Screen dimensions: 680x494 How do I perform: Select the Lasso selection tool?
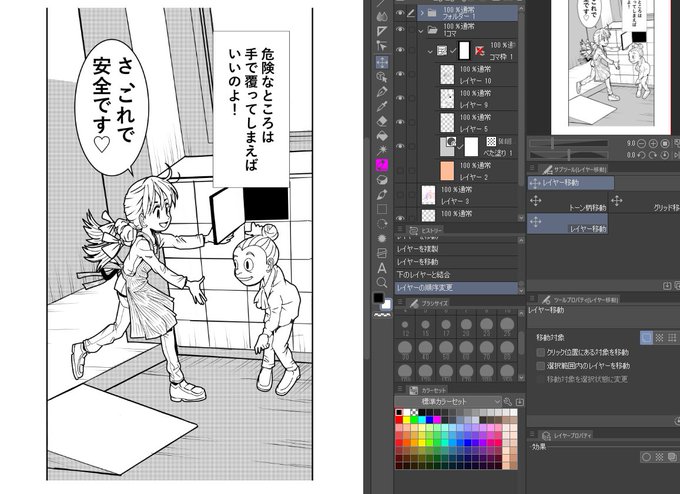pyautogui.click(x=382, y=224)
